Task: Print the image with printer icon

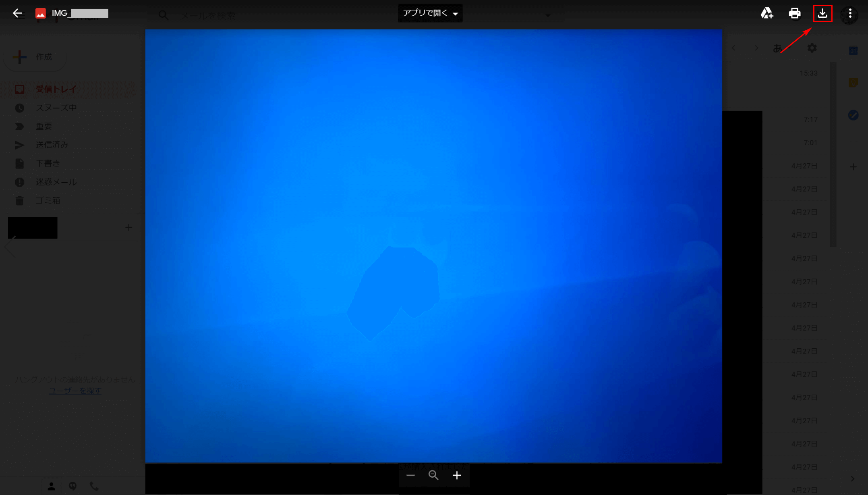Action: [794, 13]
